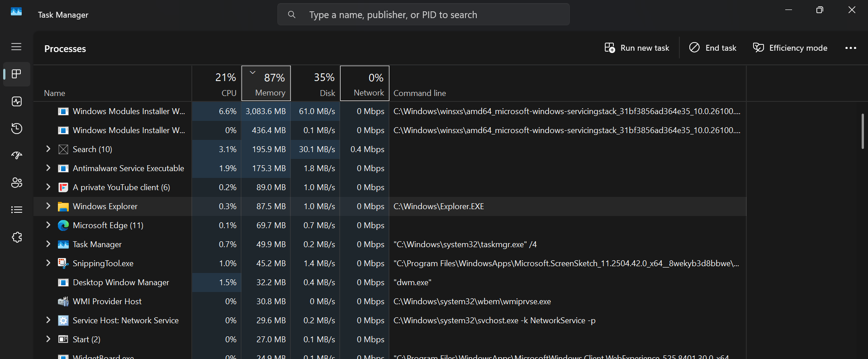Viewport: 868px width, 359px height.
Task: Focus the process search input field
Action: (x=423, y=14)
